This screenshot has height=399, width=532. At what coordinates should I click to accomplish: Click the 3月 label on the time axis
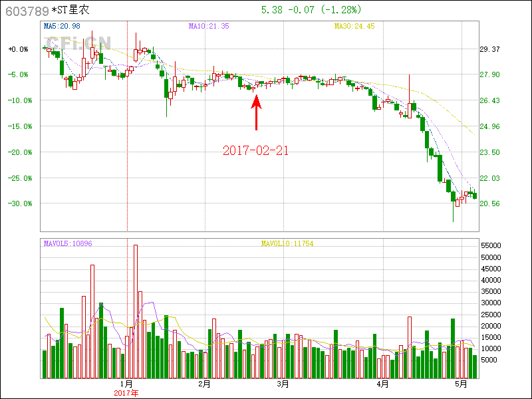pos(283,384)
